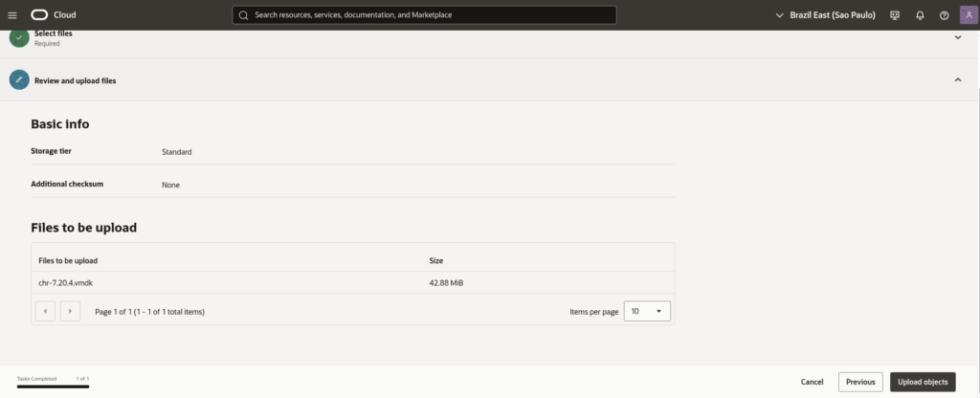This screenshot has width=980, height=398.
Task: Go to the next page of files
Action: [70, 311]
